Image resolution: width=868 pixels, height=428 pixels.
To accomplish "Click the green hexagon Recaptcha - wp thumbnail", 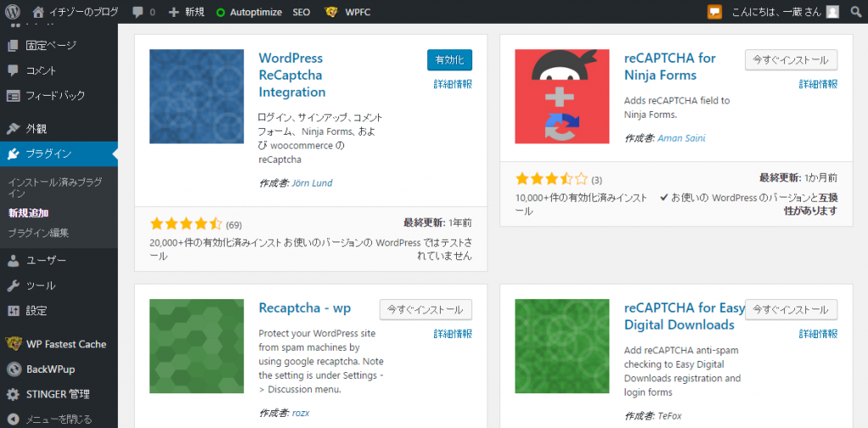I will [197, 346].
